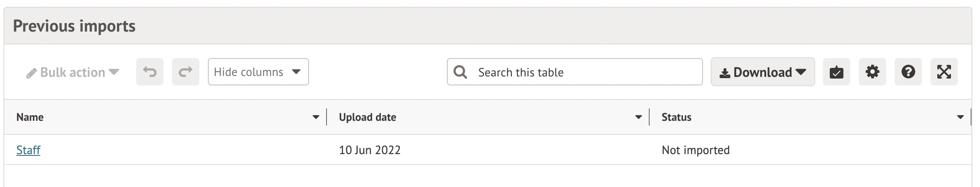
Task: Open the Download dropdown button
Action: [763, 72]
